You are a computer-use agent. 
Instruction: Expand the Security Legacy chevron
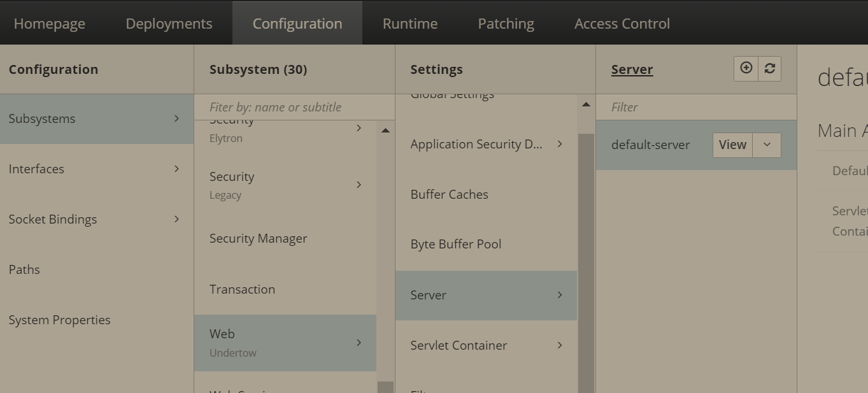point(359,185)
